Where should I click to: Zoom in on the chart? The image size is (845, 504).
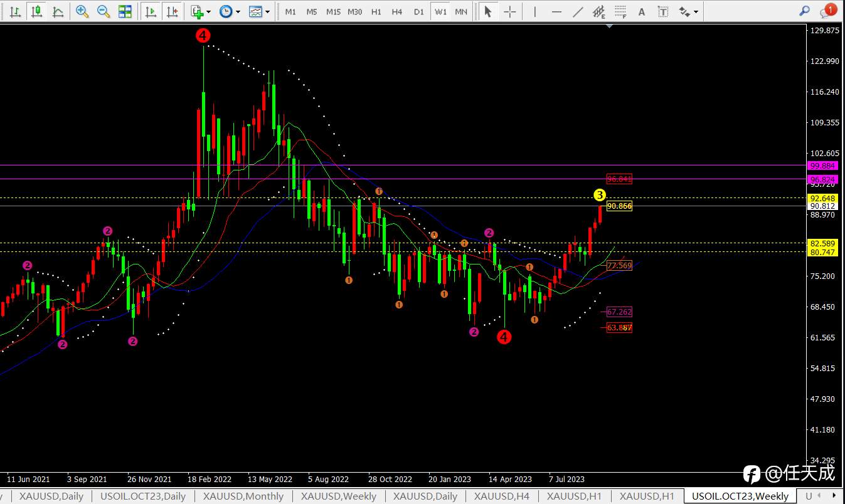coord(82,11)
